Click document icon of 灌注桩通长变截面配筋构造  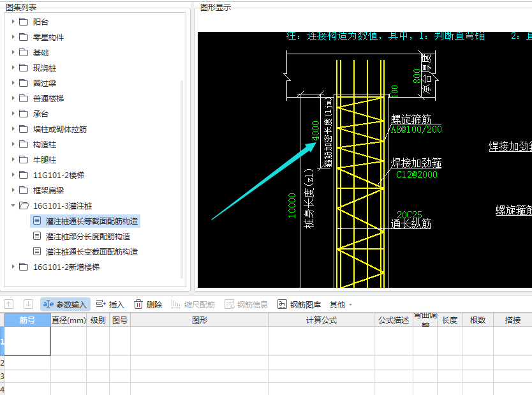coord(37,251)
